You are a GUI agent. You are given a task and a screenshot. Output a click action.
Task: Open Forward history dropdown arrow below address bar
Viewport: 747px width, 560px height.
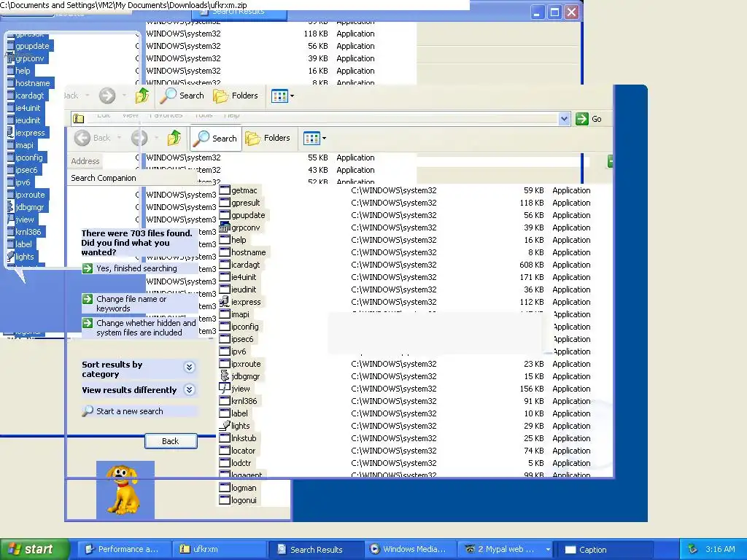pyautogui.click(x=156, y=138)
